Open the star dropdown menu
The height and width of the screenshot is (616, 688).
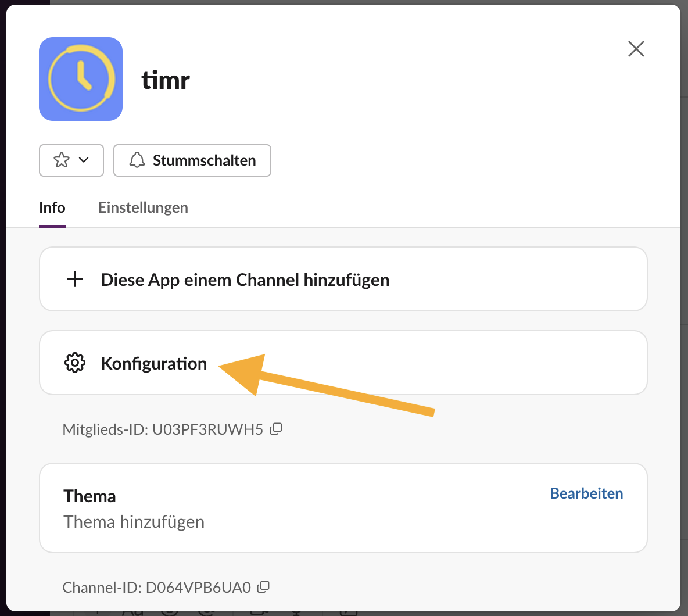pos(71,160)
